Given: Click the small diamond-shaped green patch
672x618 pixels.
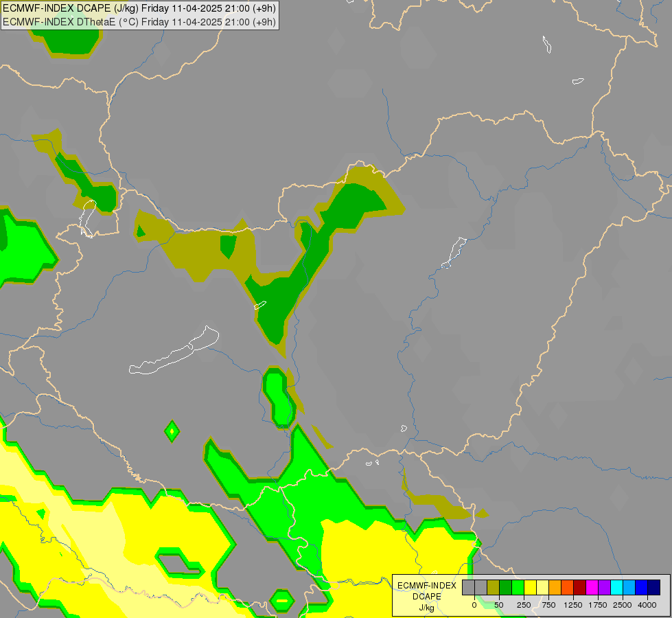Looking at the screenshot, I should pyautogui.click(x=172, y=431).
